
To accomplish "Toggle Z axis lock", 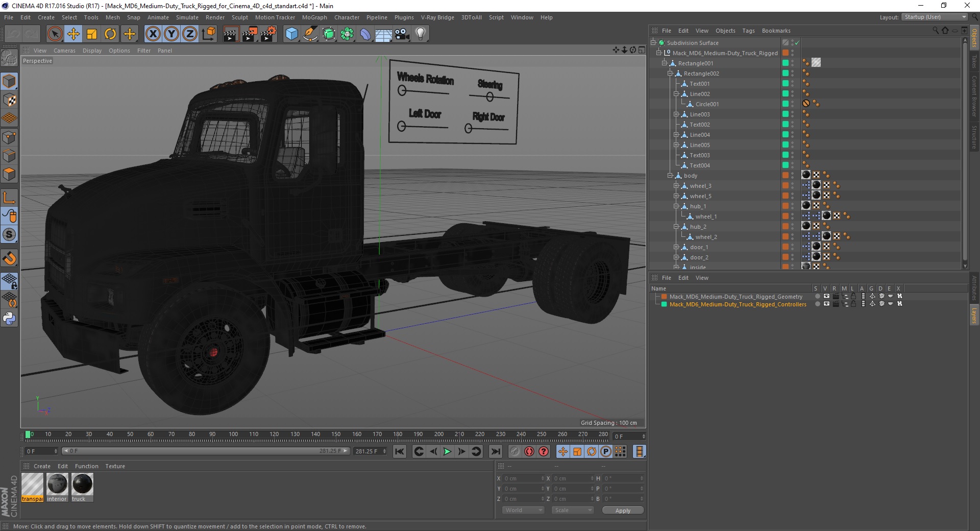I will [190, 34].
